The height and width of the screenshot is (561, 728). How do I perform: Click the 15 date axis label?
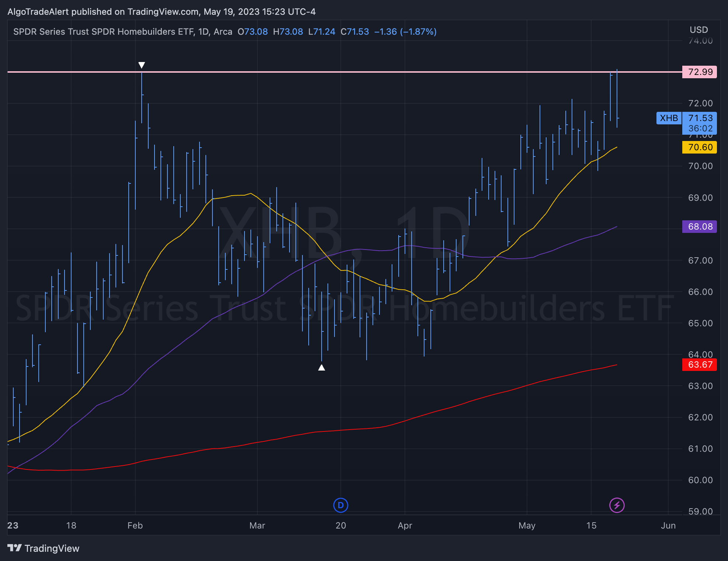591,526
